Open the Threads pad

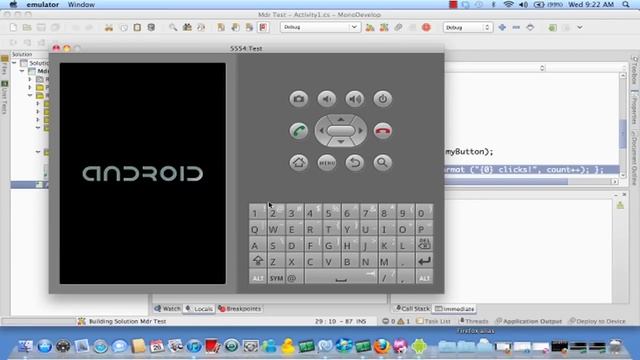[474, 321]
